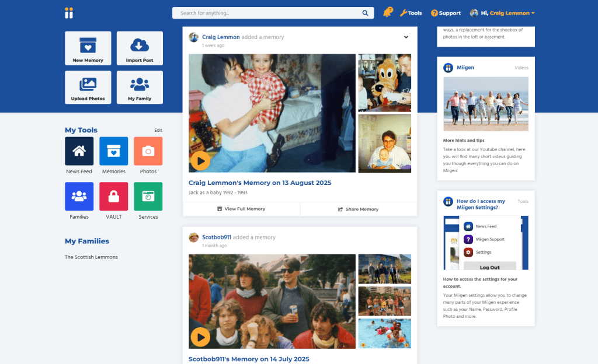Open the Support menu in the header
This screenshot has height=364, width=598.
(446, 13)
